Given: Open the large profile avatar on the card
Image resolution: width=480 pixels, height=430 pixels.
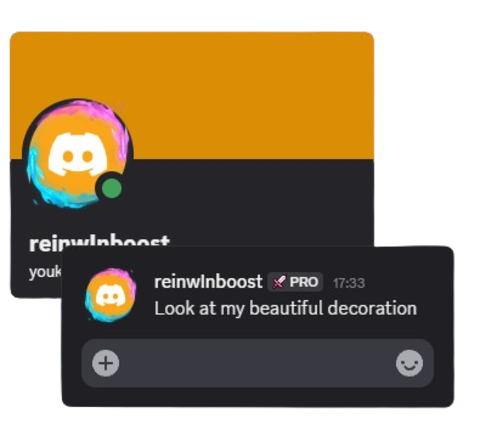Looking at the screenshot, I should coord(78,153).
